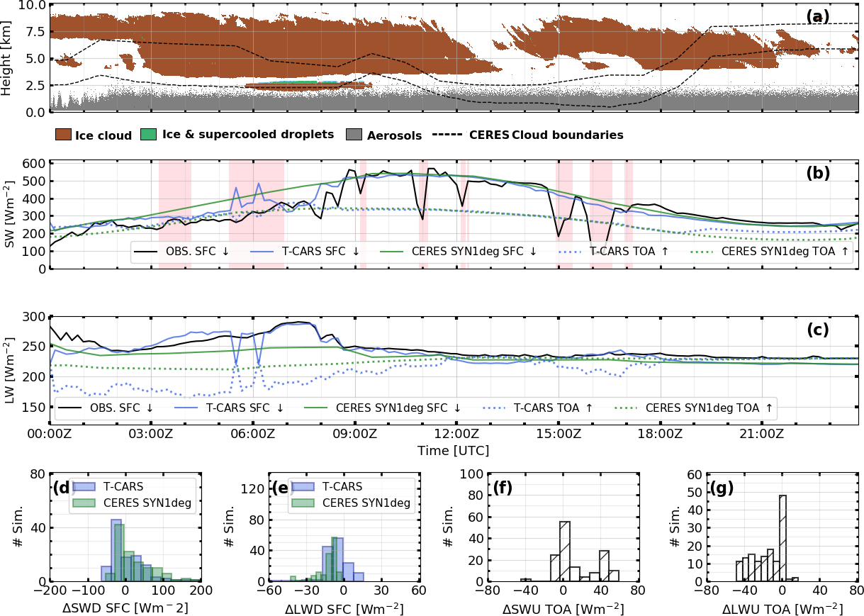The image size is (864, 616).
Task: Click the CERES Cloud boundaries dashed legend line
Action: (447, 135)
